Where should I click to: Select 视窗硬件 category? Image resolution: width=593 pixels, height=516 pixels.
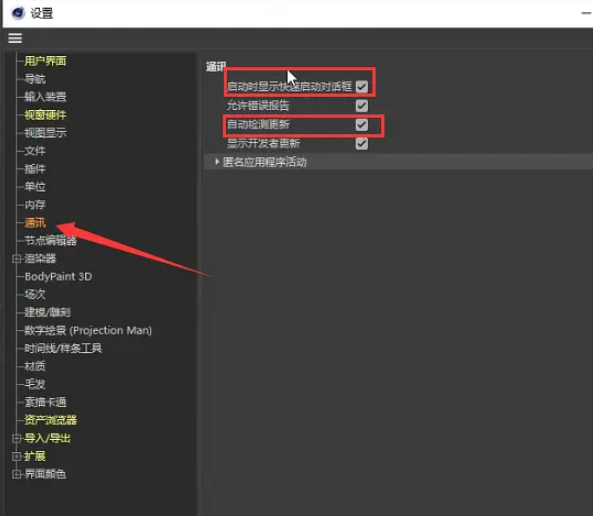click(45, 115)
